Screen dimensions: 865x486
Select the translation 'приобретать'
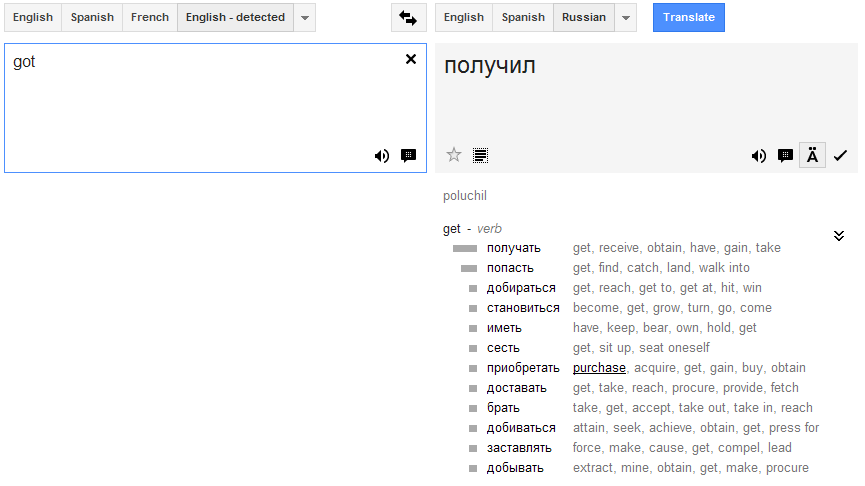(523, 368)
